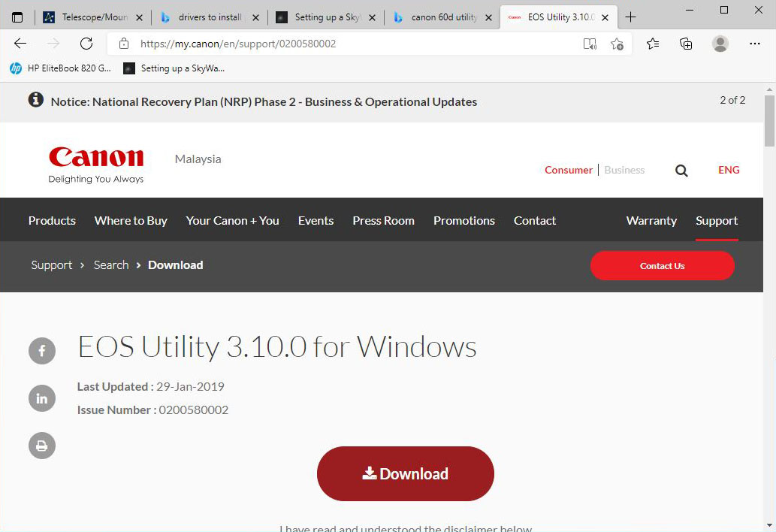Screen dimensions: 776x532
Task: Share page via LinkedIn icon
Action: [x=42, y=398]
